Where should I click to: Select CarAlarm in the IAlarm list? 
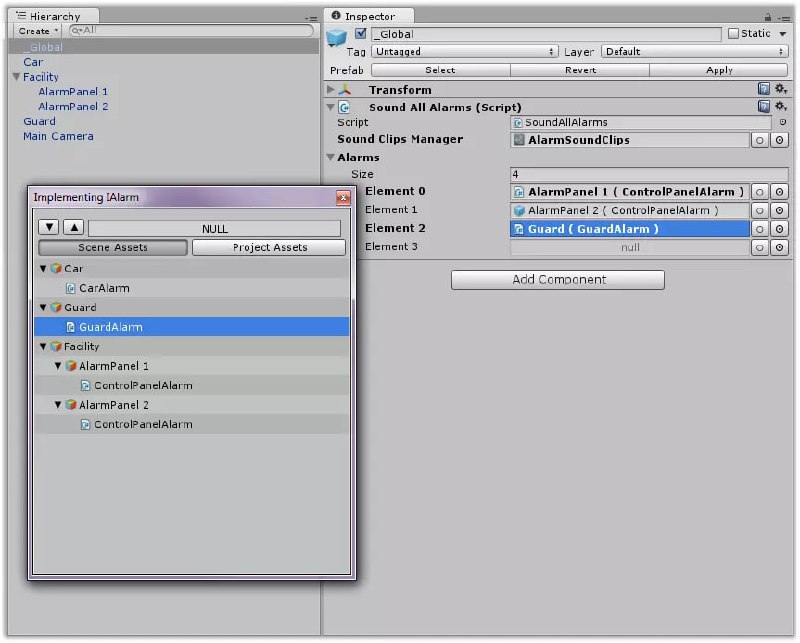[x=104, y=288]
